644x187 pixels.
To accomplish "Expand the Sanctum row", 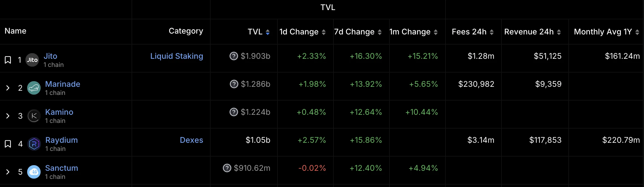I will (x=8, y=172).
